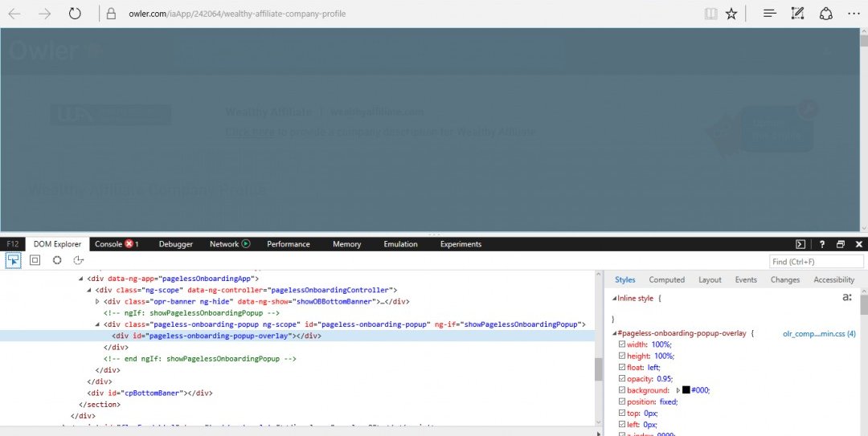Open Reading view book icon
This screenshot has width=868, height=436.
[710, 14]
